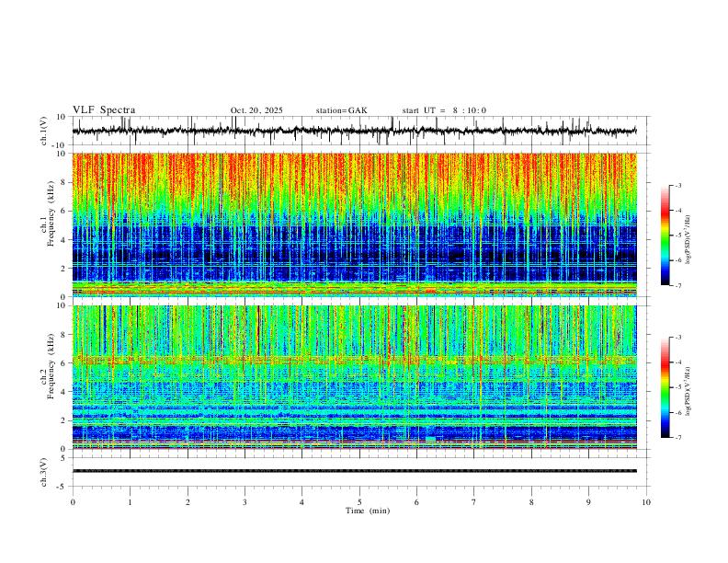The image size is (728, 563).
Task: Click inside the ch.1 spectrogram panel
Action: [354, 224]
